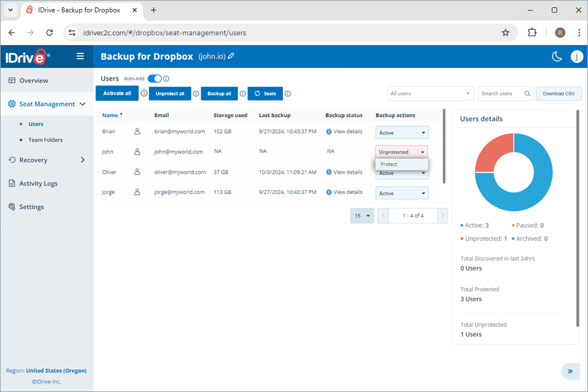The image size is (588, 392).
Task: Collapse the Seat Management section chevron
Action: (83, 103)
